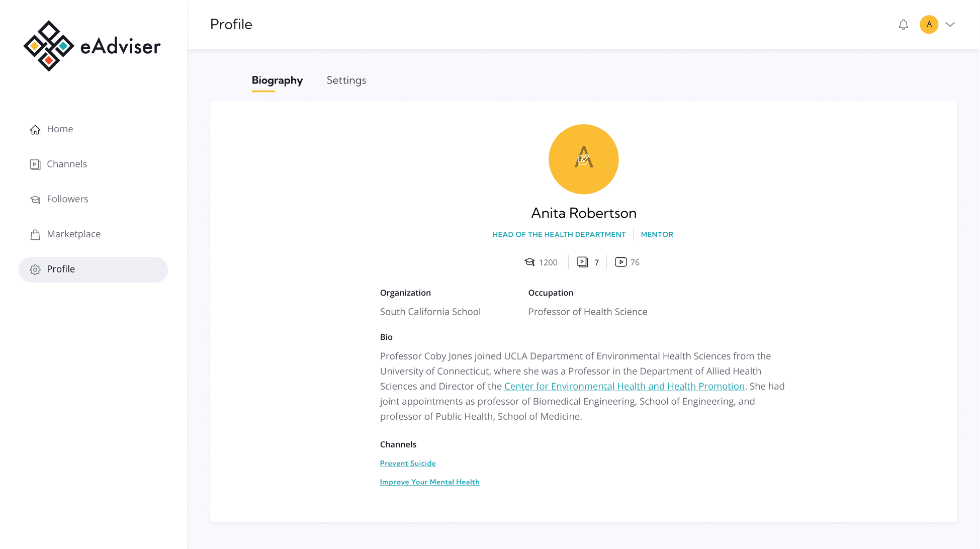The height and width of the screenshot is (549, 980).
Task: Open the Prevent Suicide channel link
Action: point(408,463)
